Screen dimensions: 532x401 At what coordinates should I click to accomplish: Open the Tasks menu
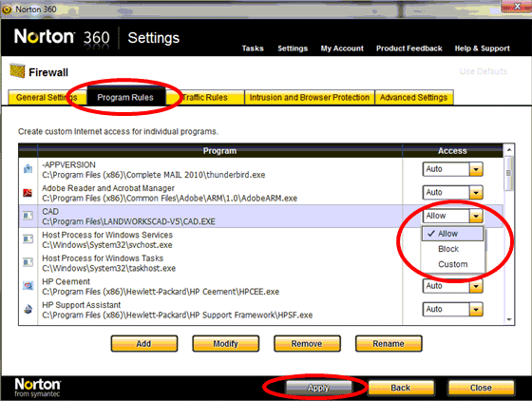253,48
